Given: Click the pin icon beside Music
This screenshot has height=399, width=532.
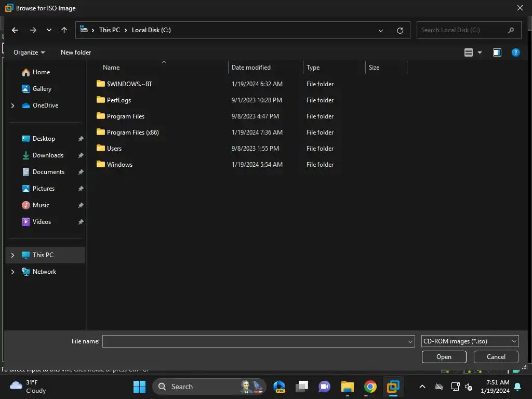Looking at the screenshot, I should (x=81, y=205).
